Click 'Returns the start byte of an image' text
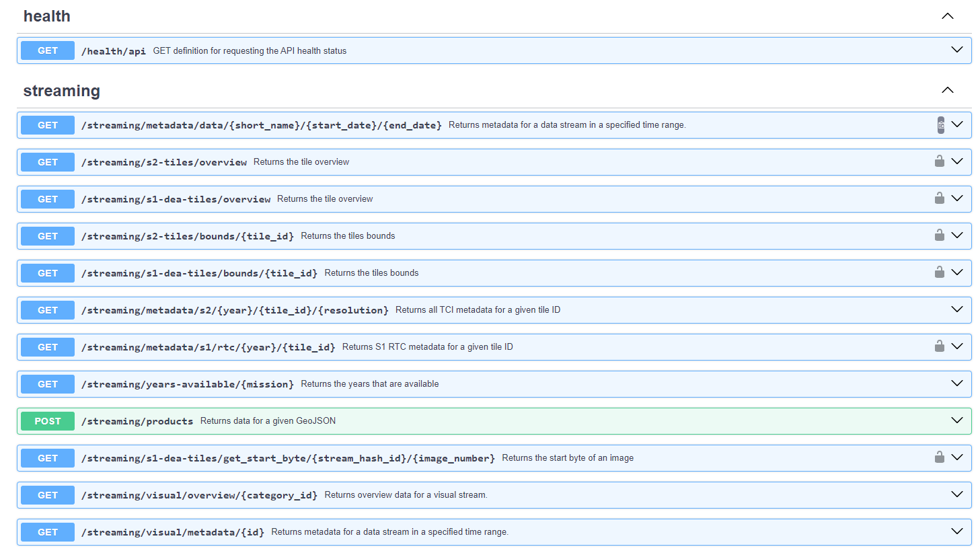 (568, 457)
